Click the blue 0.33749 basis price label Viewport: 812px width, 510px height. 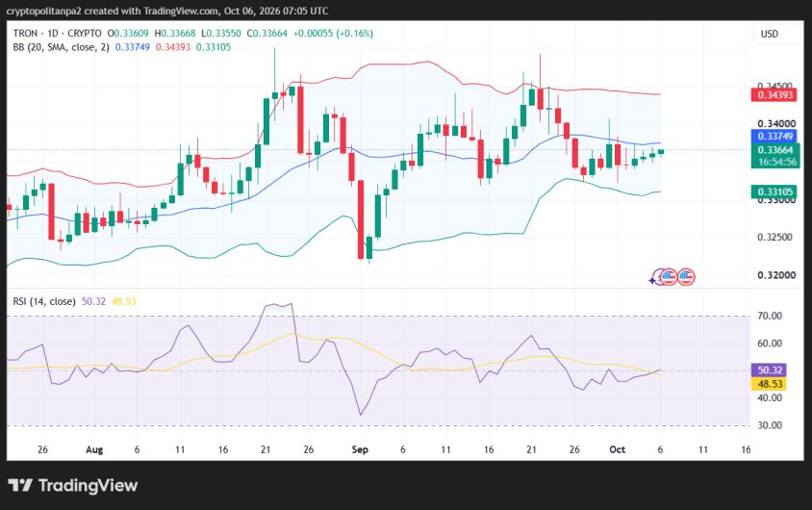tap(774, 137)
